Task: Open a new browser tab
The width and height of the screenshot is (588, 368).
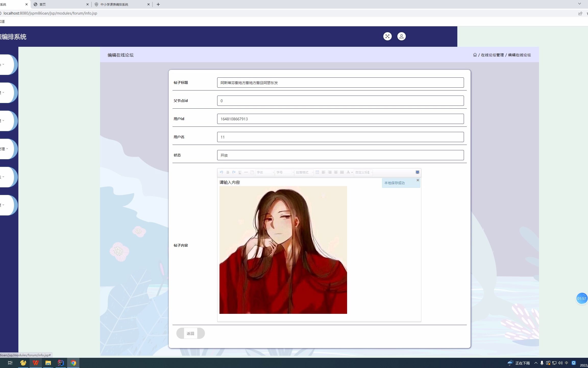Action: pos(158,4)
